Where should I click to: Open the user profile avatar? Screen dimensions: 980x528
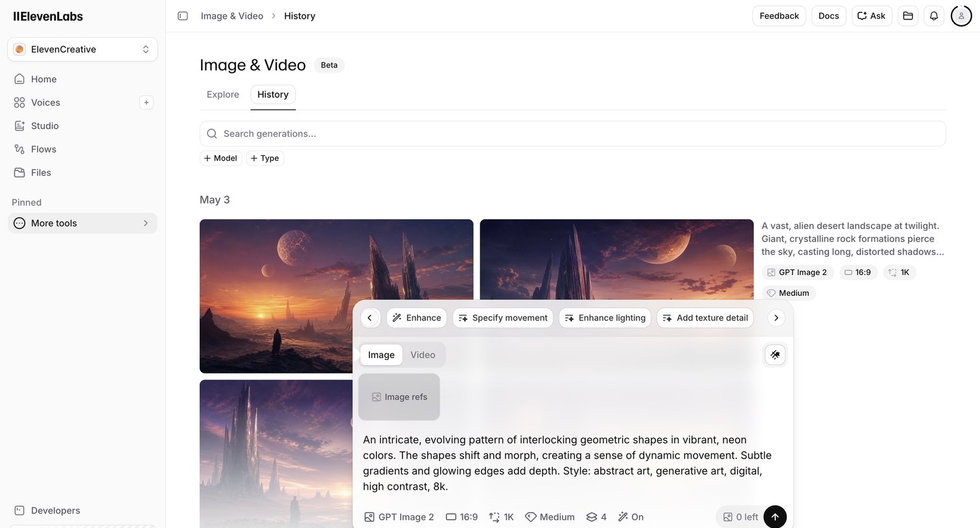click(961, 16)
